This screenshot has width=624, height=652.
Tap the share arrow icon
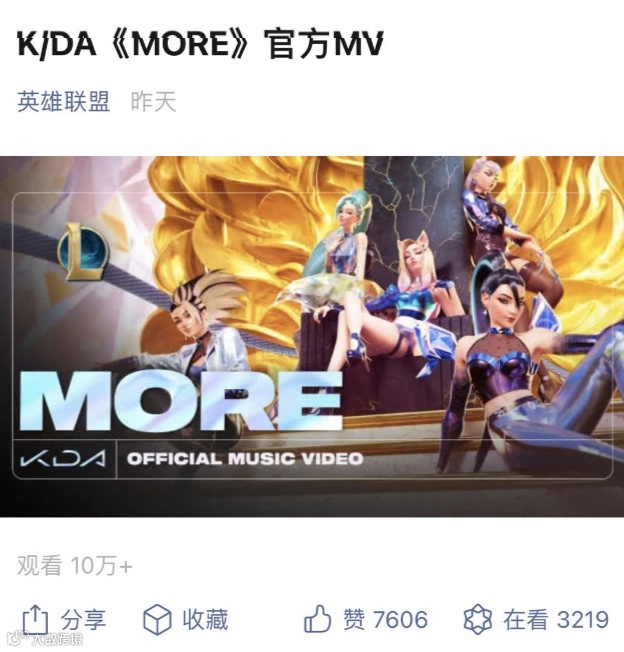coord(35,620)
